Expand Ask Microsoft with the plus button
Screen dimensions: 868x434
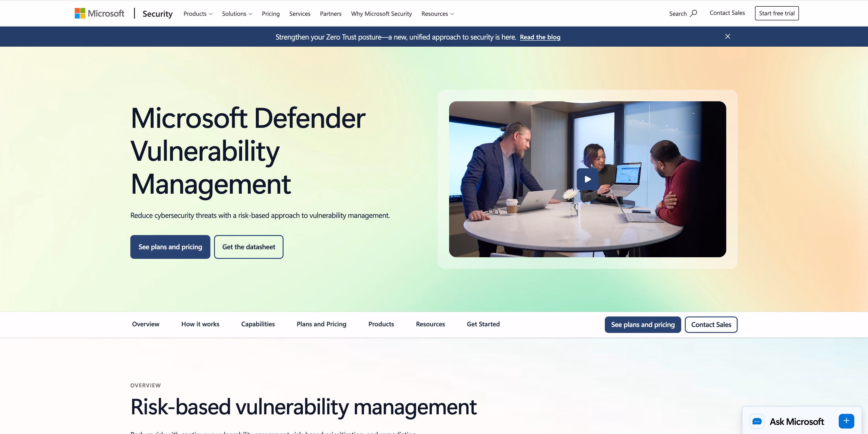[x=846, y=421]
